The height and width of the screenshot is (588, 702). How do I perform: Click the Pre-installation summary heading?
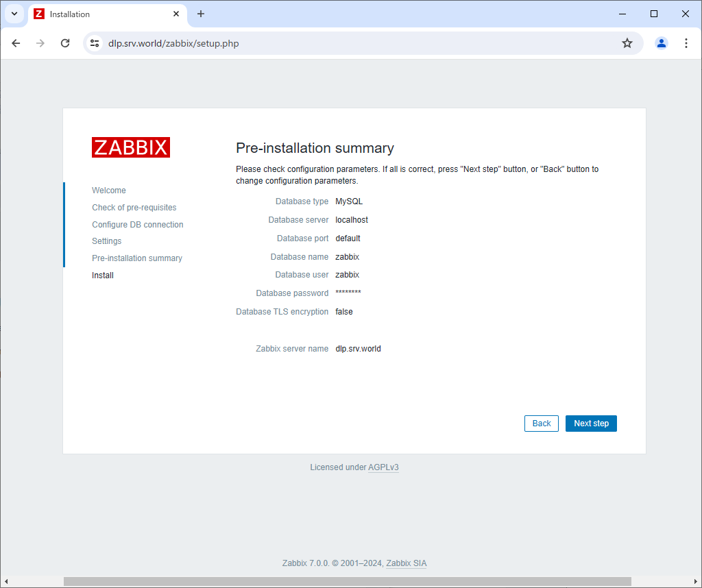click(315, 148)
